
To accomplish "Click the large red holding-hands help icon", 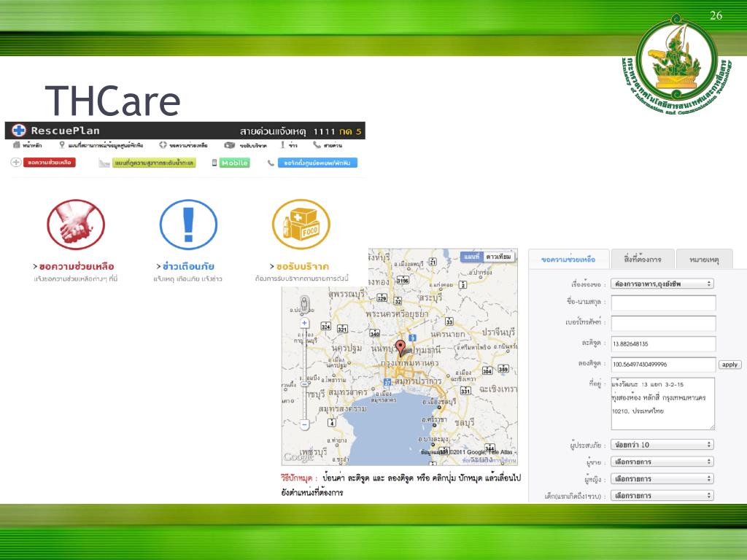I will (x=76, y=225).
